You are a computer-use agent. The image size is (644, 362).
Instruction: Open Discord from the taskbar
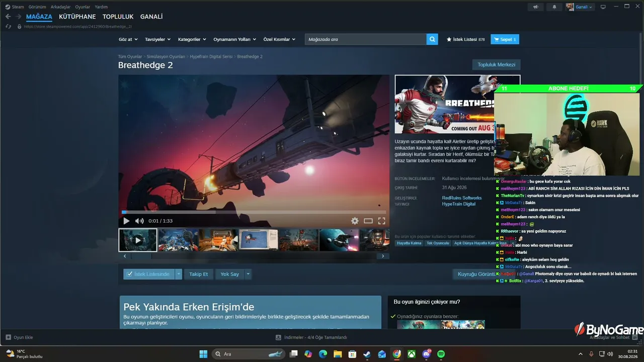[x=427, y=354]
